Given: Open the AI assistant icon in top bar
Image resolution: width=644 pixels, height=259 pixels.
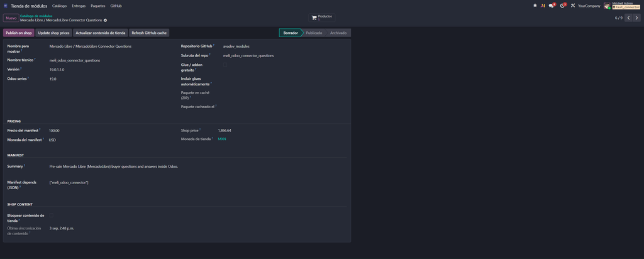Looking at the screenshot, I should tap(543, 6).
